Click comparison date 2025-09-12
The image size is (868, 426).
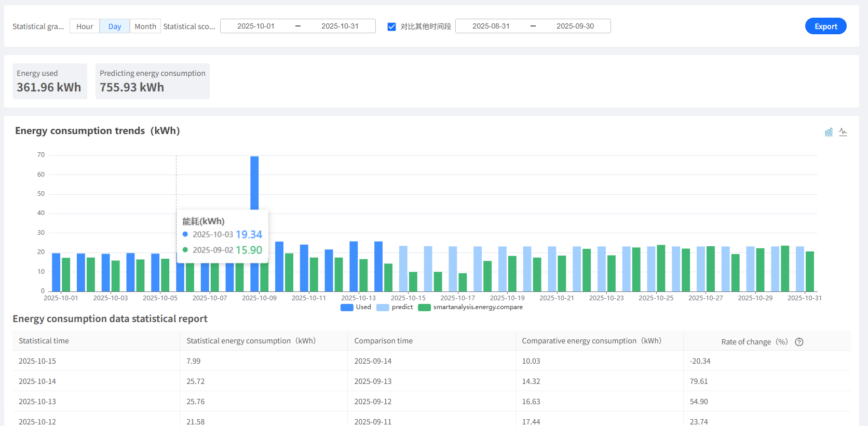[373, 402]
